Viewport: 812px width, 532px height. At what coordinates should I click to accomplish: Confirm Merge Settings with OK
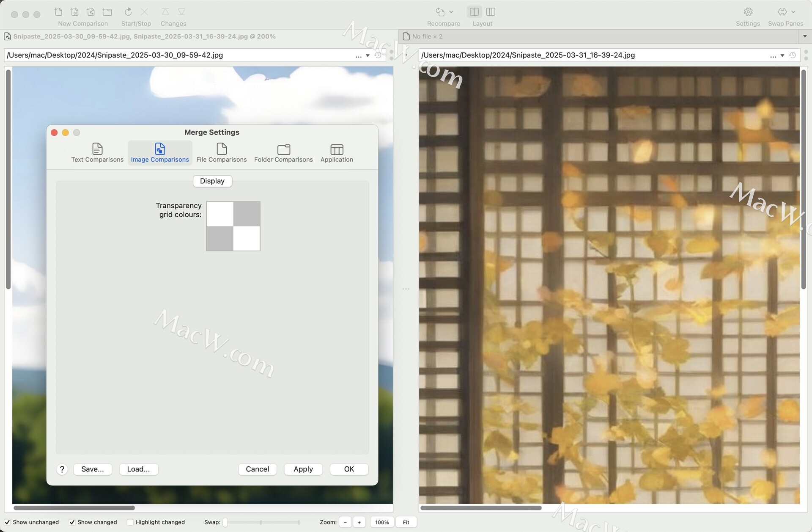click(349, 469)
